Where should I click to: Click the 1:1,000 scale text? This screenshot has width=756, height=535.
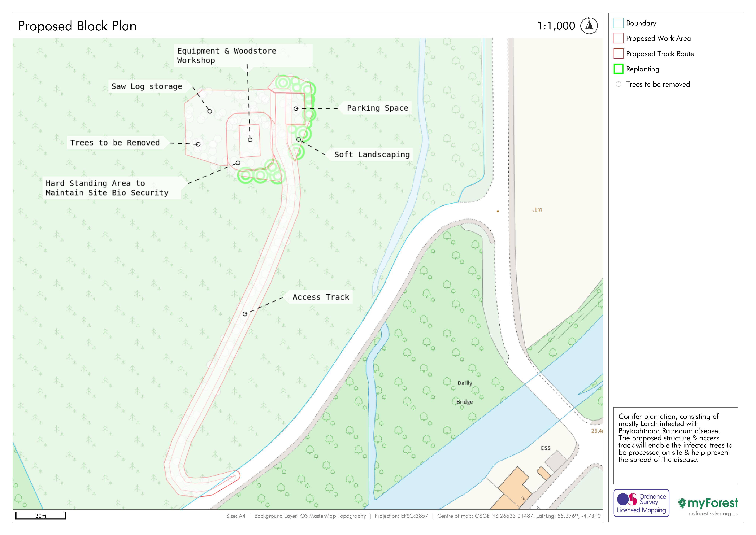556,26
